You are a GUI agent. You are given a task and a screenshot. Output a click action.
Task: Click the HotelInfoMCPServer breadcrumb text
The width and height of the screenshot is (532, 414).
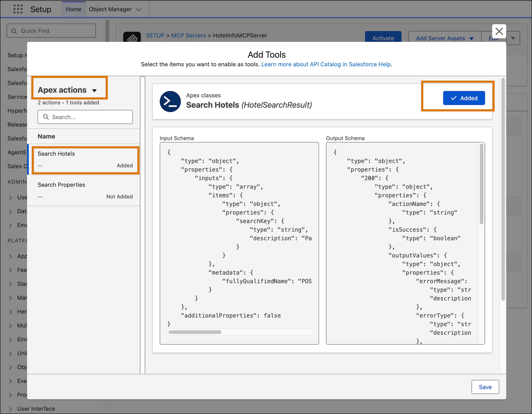pyautogui.click(x=240, y=36)
